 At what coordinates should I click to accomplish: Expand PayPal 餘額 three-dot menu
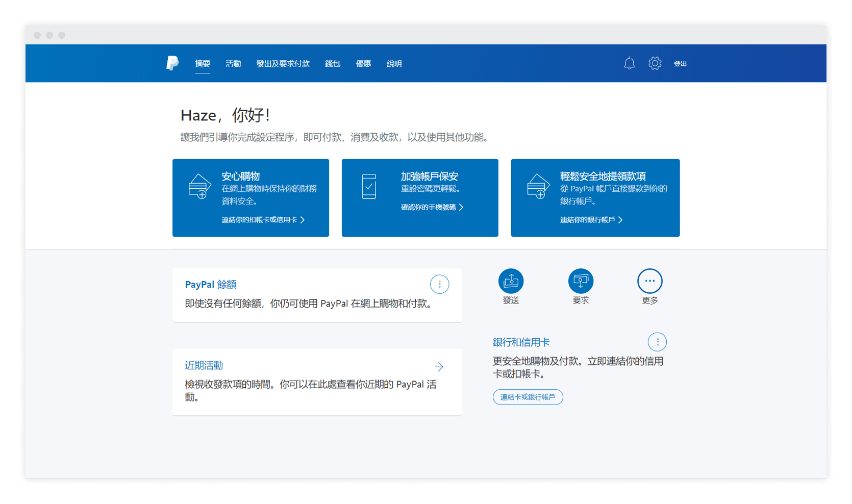[439, 284]
